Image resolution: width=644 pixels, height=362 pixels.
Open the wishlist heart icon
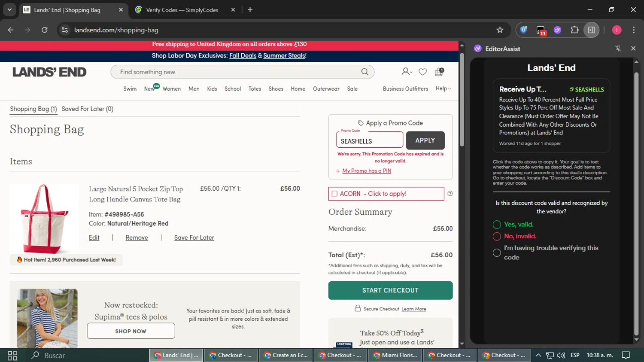[423, 72]
